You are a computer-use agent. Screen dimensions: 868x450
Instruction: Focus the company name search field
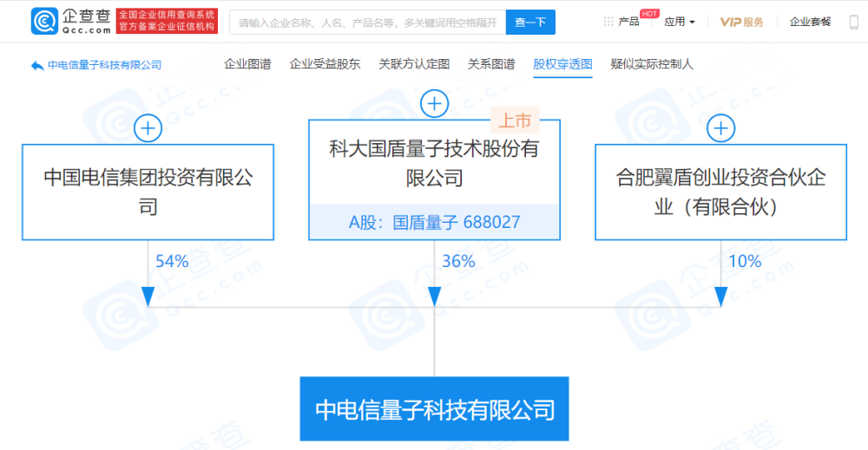[367, 23]
